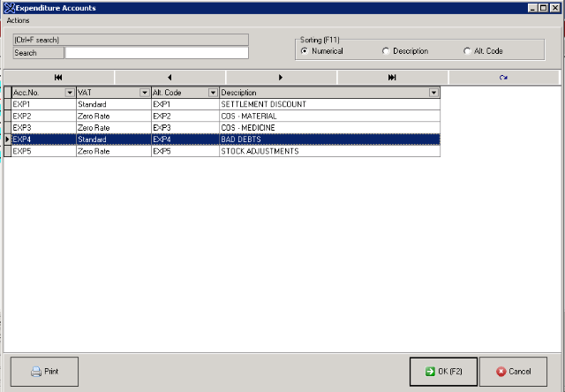Sort by Alt. Code radio button

pos(467,51)
